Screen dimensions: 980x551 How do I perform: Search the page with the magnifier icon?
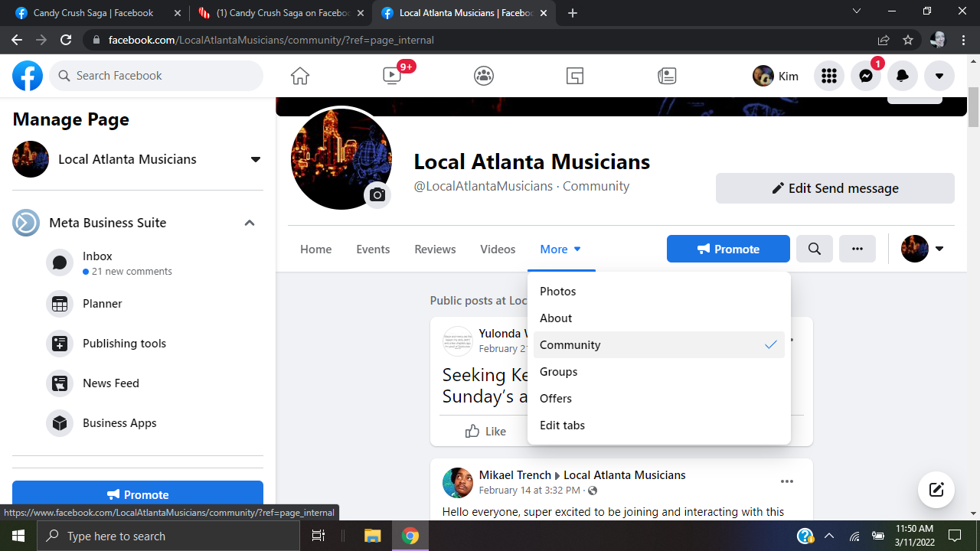pos(815,249)
